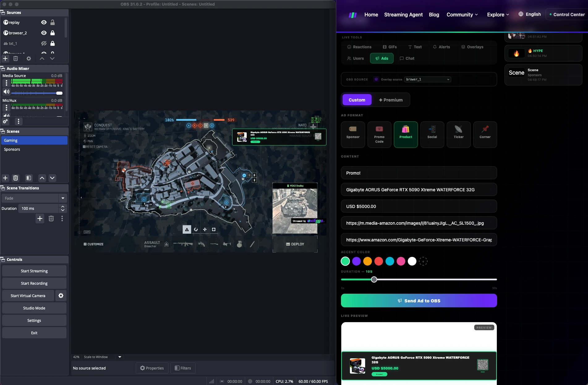The width and height of the screenshot is (588, 385).
Task: Expand the Explore menu
Action: pos(498,15)
